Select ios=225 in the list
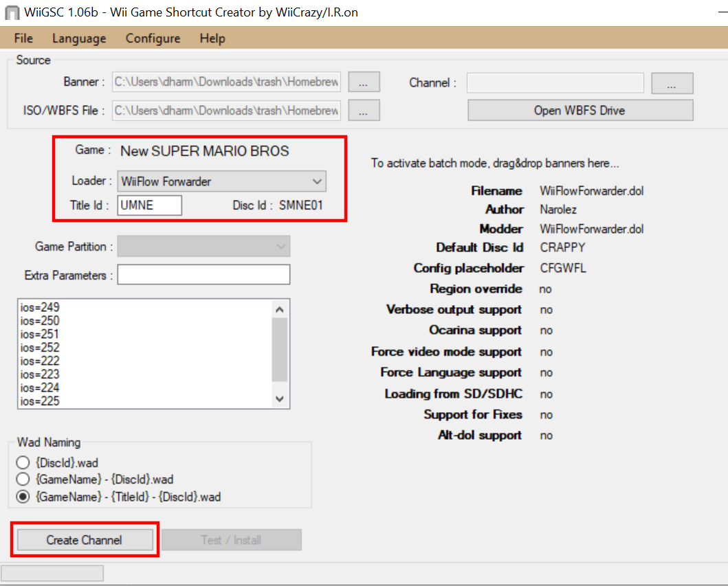Viewport: 728px width, 586px height. point(40,401)
